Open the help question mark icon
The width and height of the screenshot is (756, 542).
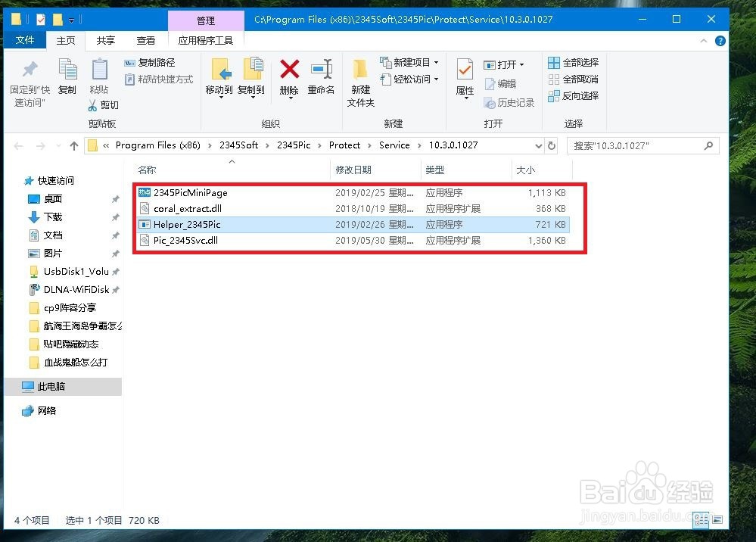[720, 41]
